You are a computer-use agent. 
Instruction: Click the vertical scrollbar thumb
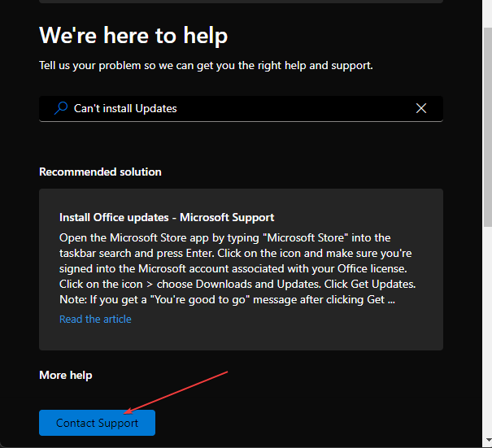click(x=488, y=127)
